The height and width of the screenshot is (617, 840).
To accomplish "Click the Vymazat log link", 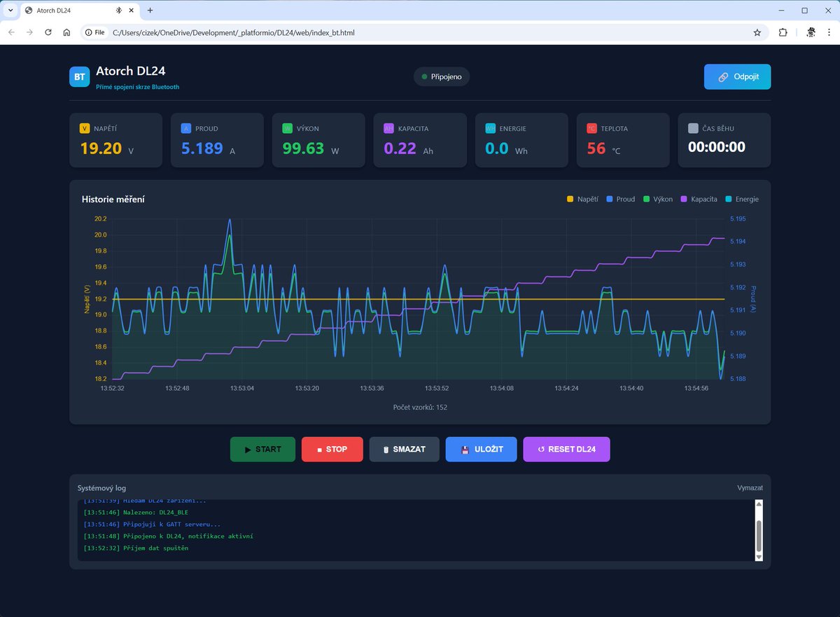I will tap(750, 488).
